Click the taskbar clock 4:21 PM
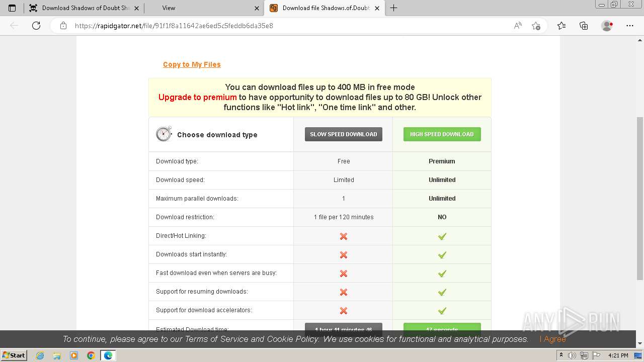 tap(618, 355)
